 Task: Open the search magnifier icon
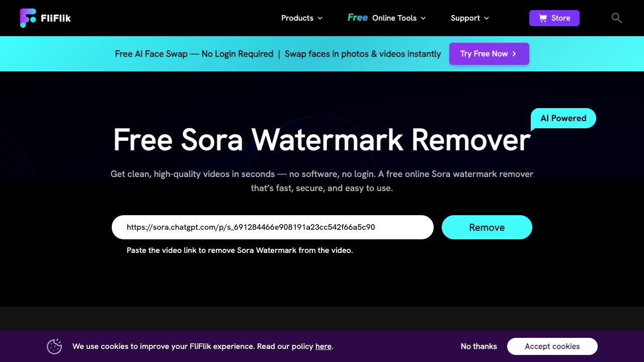pos(616,18)
